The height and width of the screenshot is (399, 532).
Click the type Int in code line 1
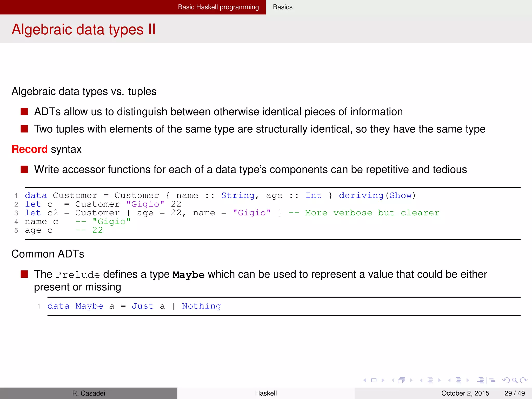click(313, 195)
